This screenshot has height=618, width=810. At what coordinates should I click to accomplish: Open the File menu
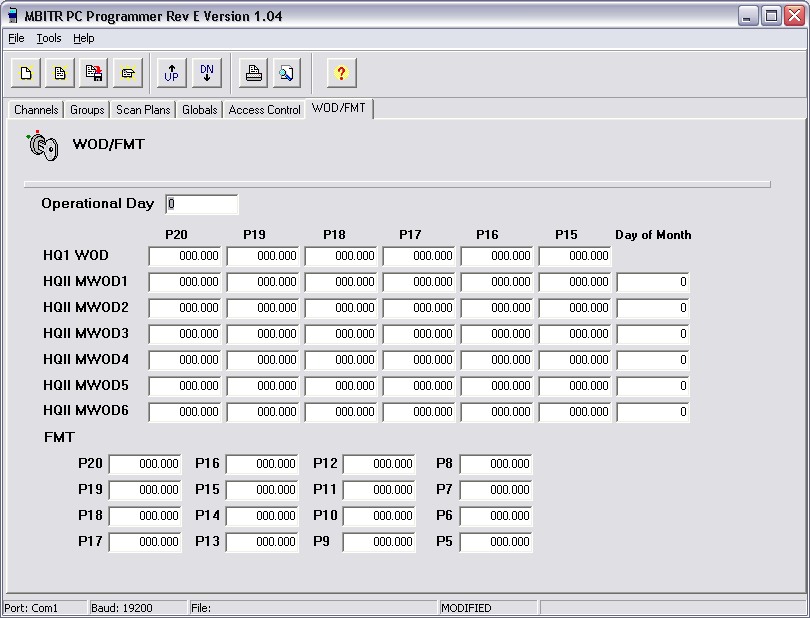coord(16,38)
